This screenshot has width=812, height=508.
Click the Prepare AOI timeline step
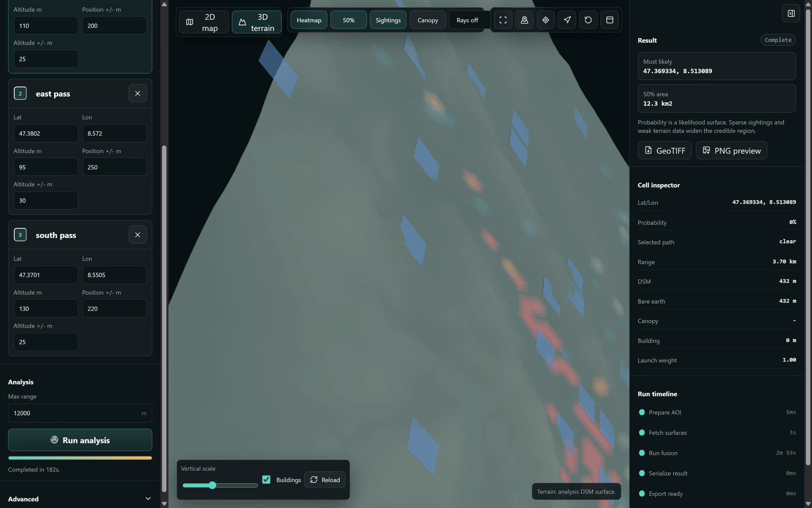click(x=717, y=412)
